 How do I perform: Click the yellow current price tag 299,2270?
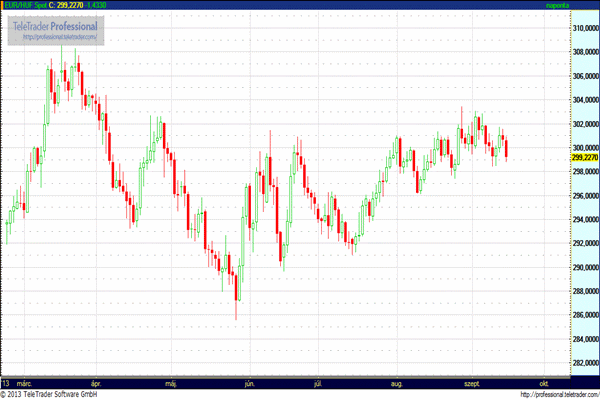point(584,157)
